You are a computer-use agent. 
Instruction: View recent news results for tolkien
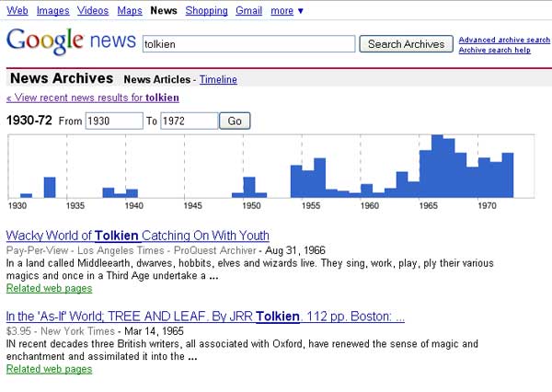[x=93, y=98]
